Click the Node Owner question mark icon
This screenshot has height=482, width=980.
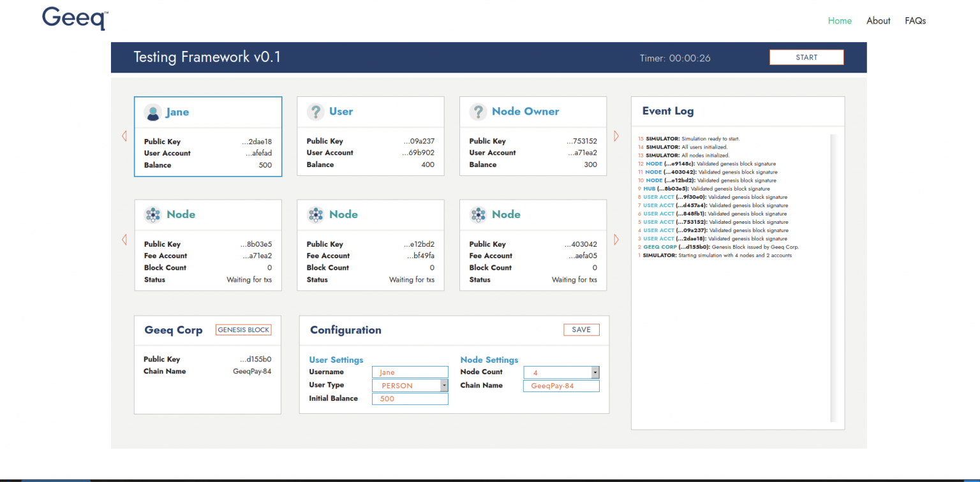click(x=478, y=112)
